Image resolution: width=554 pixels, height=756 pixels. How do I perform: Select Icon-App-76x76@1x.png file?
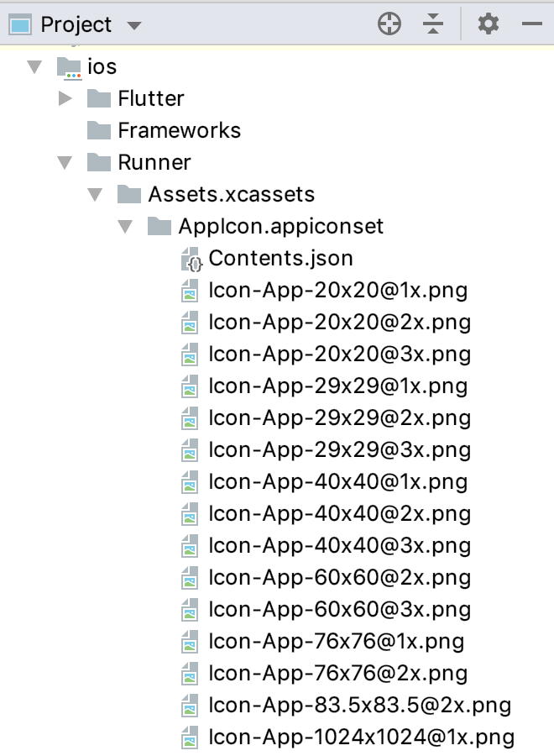coord(323,642)
